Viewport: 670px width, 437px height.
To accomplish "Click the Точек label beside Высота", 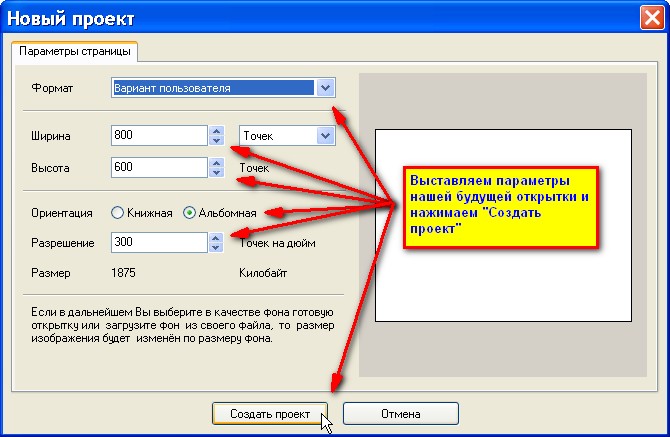I will coord(254,168).
